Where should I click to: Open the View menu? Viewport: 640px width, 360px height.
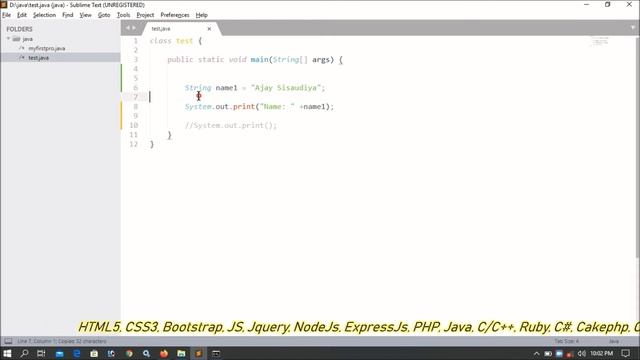click(85, 15)
